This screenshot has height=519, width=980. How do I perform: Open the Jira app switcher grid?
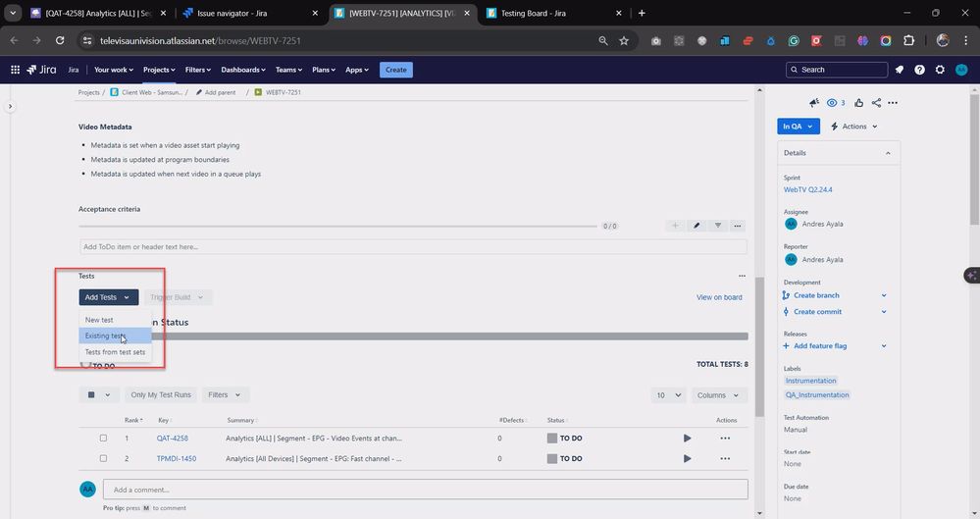[15, 70]
